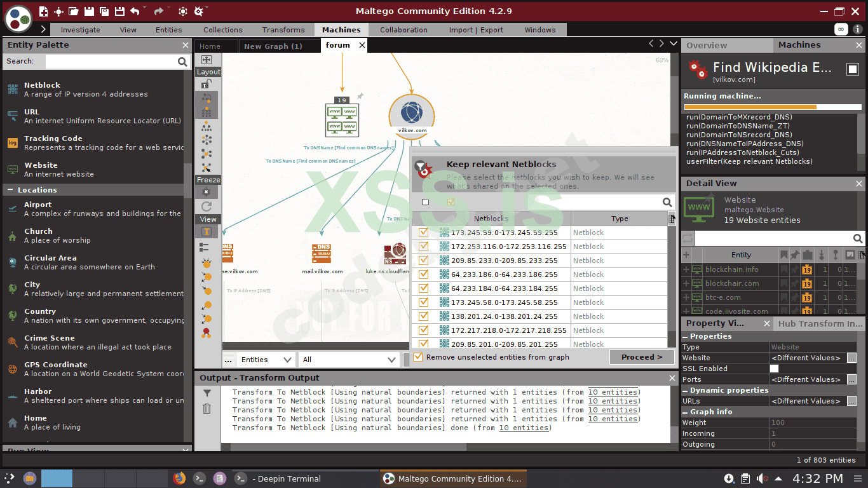868x488 pixels.
Task: Open a graph file with the folder icon
Action: click(x=74, y=11)
